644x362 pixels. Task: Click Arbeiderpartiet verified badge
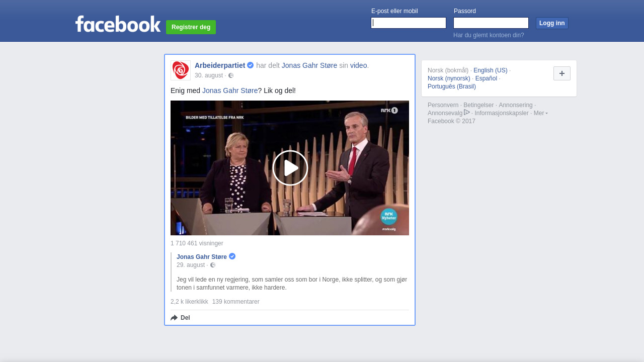point(251,65)
